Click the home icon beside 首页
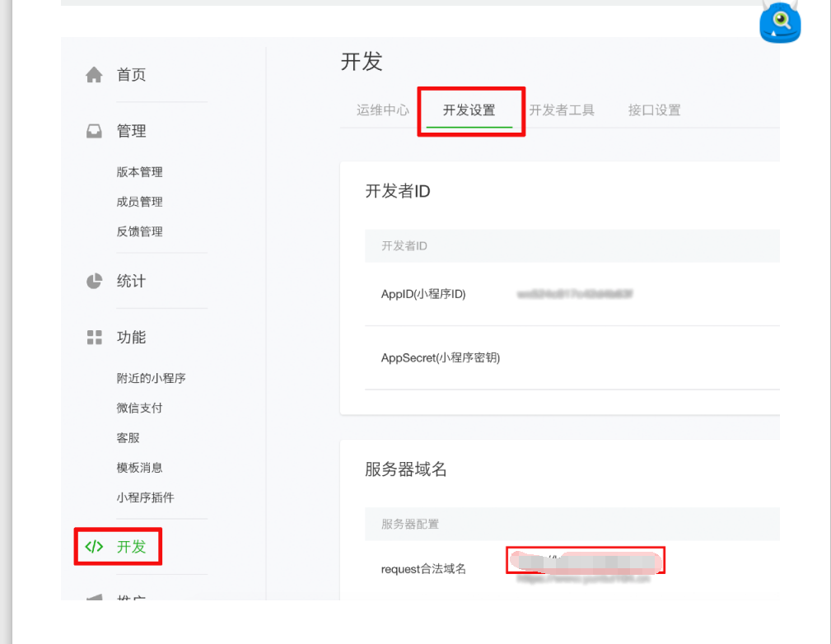The width and height of the screenshot is (831, 644). pyautogui.click(x=94, y=75)
